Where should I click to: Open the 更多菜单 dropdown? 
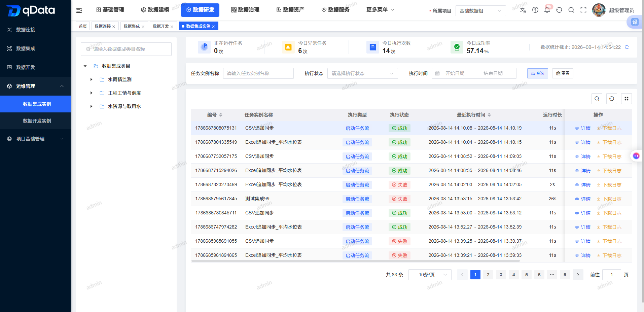pos(380,10)
